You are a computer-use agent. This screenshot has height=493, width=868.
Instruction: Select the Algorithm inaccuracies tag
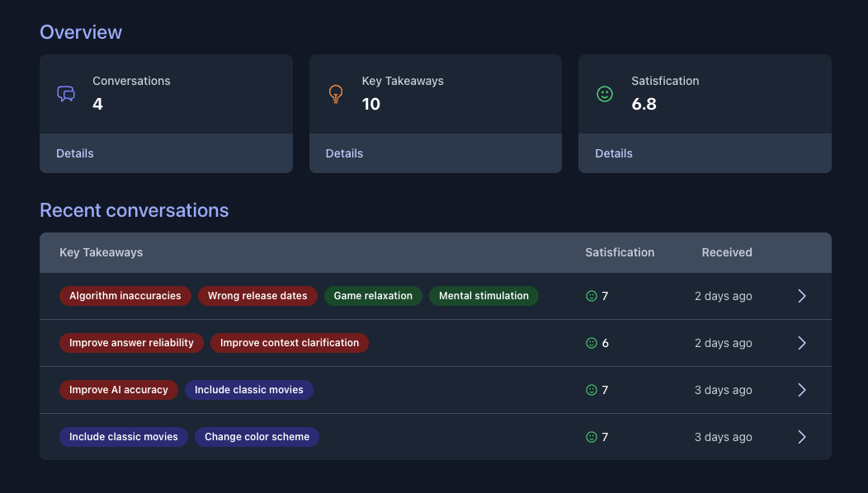click(125, 296)
